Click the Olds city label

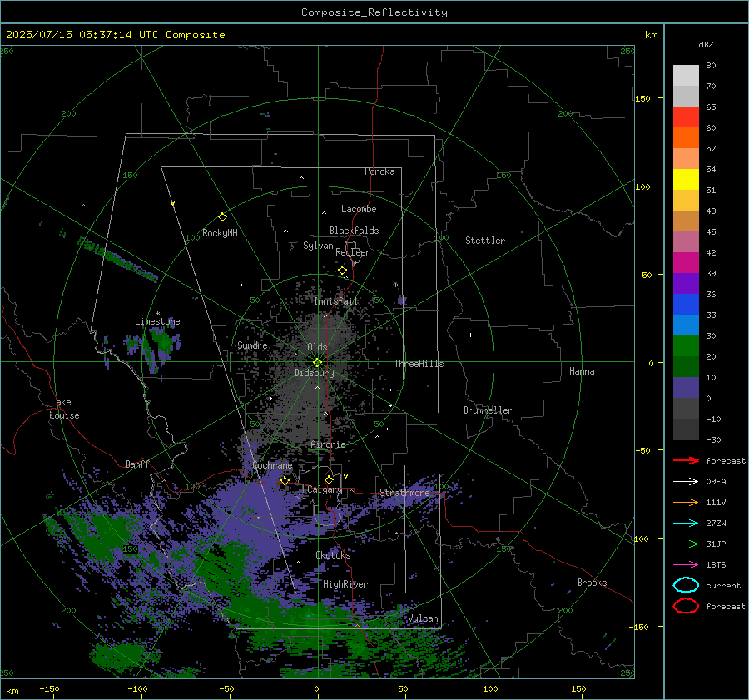[x=317, y=347]
